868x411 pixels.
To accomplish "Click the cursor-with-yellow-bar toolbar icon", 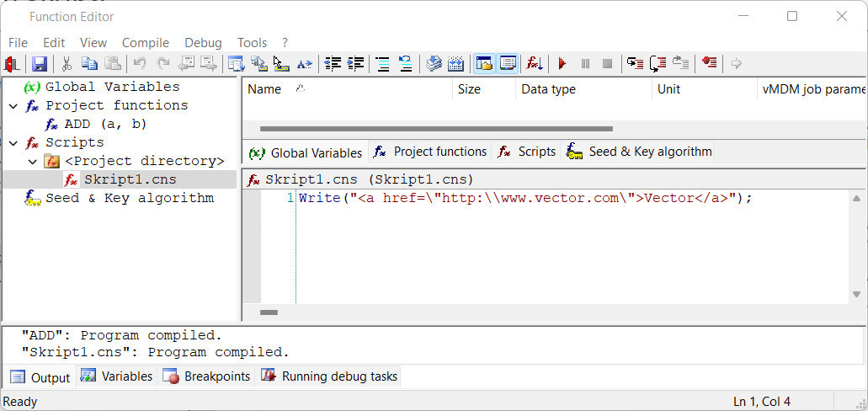I will (x=281, y=64).
